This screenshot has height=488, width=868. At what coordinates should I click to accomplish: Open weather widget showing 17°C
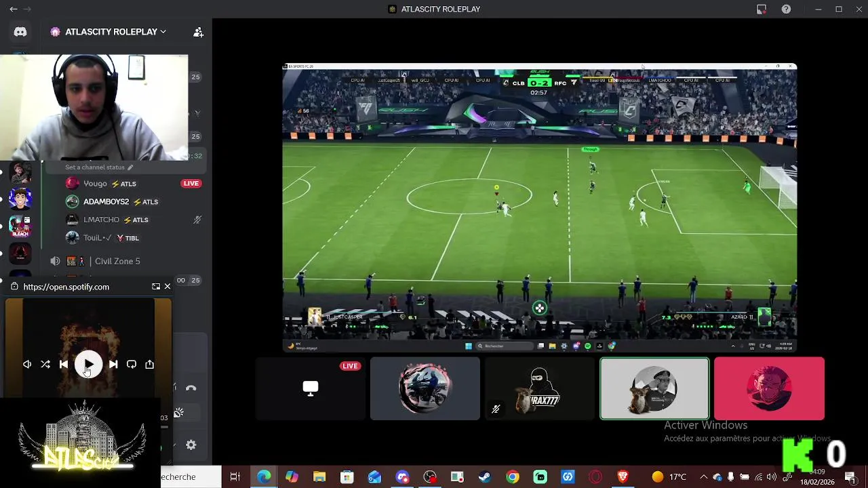pyautogui.click(x=669, y=477)
